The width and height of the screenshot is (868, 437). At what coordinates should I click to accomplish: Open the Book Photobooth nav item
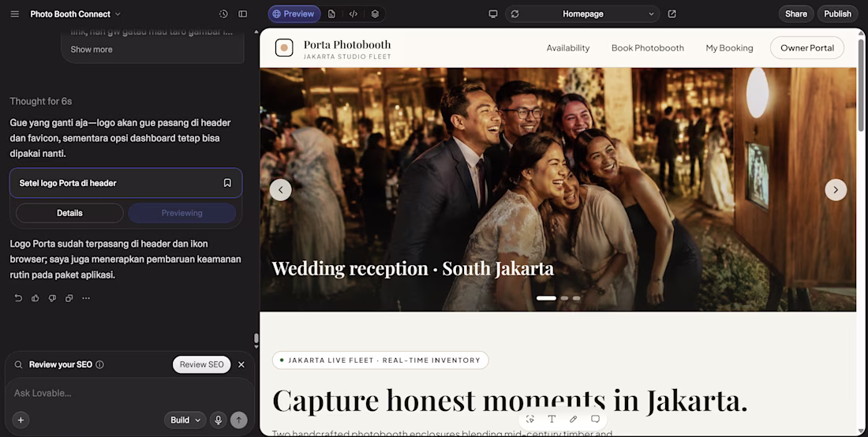[648, 48]
